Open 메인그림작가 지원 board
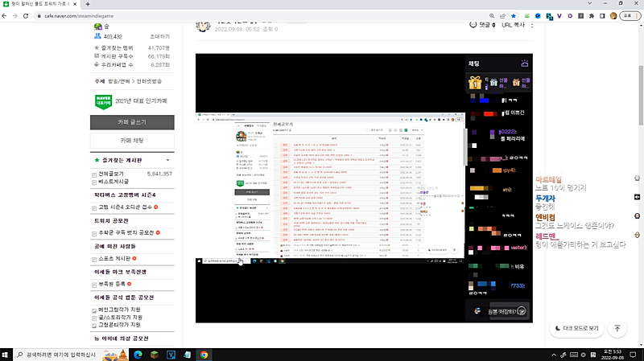644x361 pixels. click(119, 310)
